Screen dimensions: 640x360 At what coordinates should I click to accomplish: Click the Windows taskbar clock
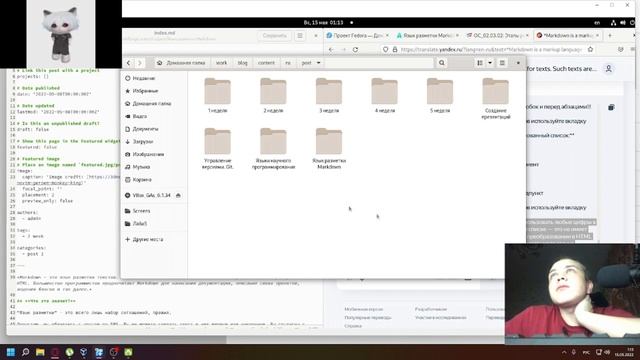(x=624, y=352)
